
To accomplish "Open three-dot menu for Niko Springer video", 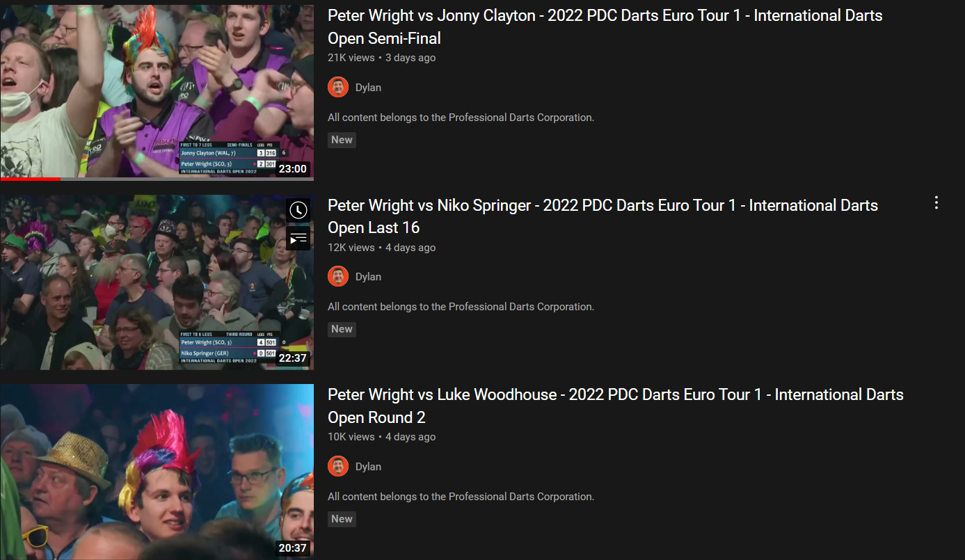I will pos(936,202).
